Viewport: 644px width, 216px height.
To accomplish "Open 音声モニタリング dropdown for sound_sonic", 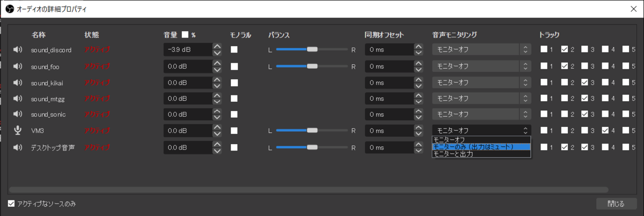I will coord(482,115).
